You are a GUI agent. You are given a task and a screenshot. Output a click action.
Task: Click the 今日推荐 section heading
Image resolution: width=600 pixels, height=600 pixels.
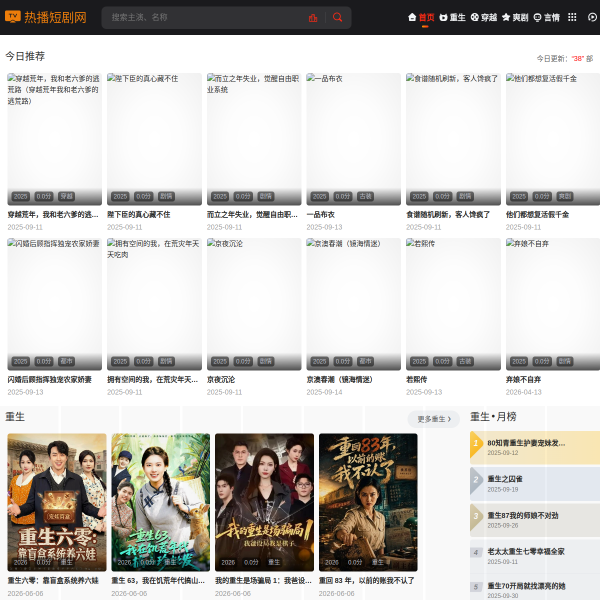[x=25, y=56]
